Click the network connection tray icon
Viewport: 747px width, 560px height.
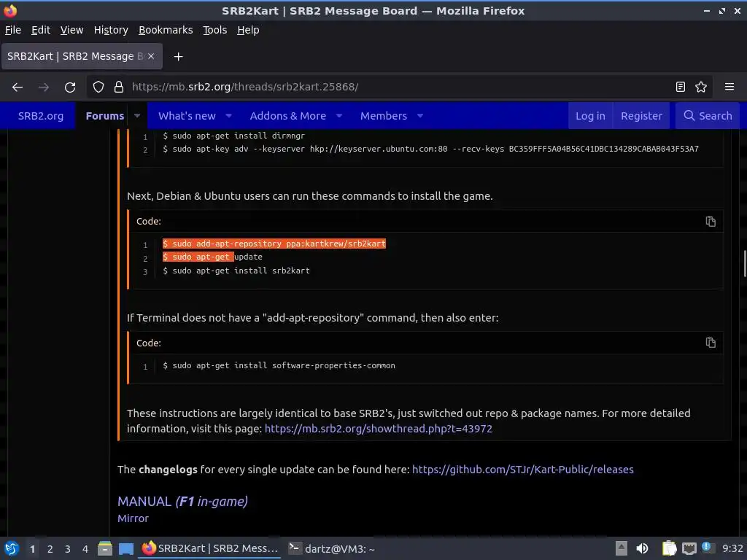coord(689,548)
